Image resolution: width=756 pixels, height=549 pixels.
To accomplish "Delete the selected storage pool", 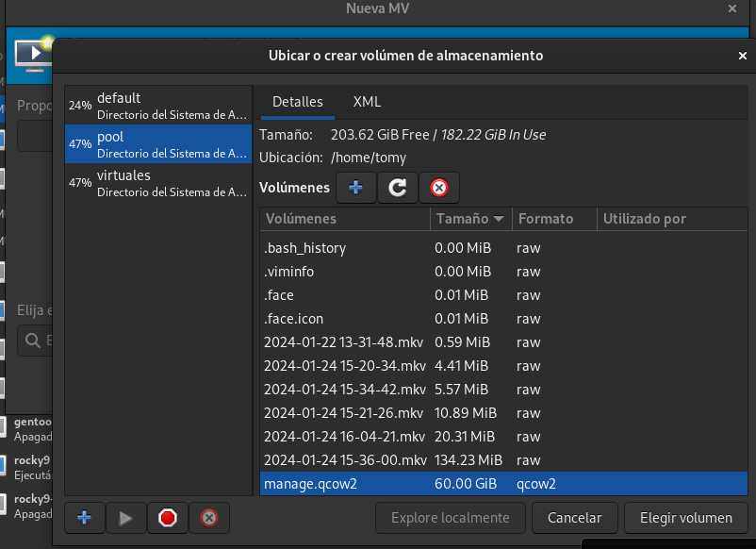I will (209, 517).
